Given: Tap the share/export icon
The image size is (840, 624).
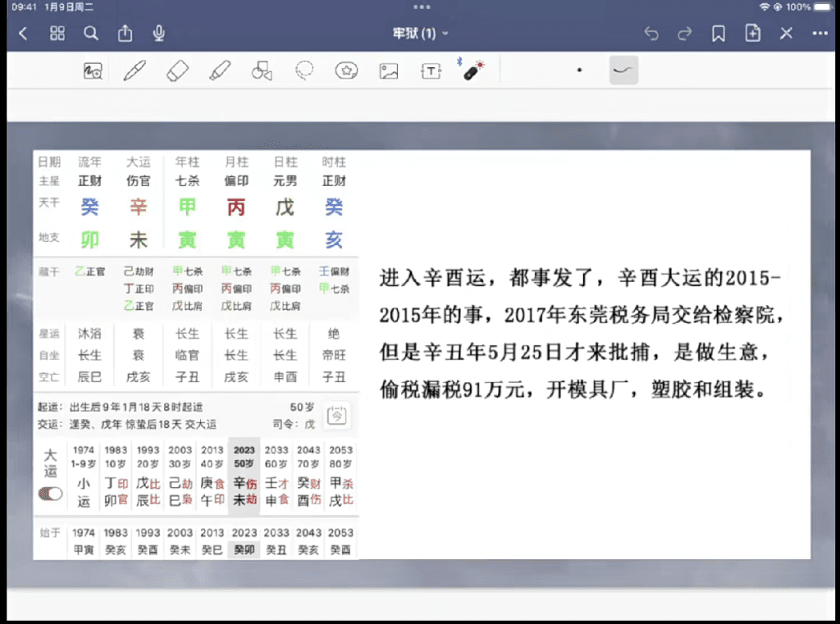Looking at the screenshot, I should [x=125, y=34].
